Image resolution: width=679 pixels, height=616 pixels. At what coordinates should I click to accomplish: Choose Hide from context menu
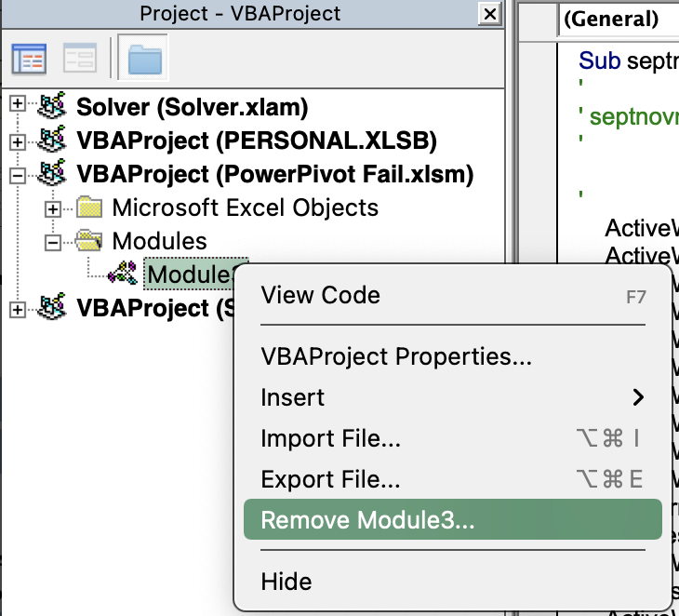tap(453, 582)
